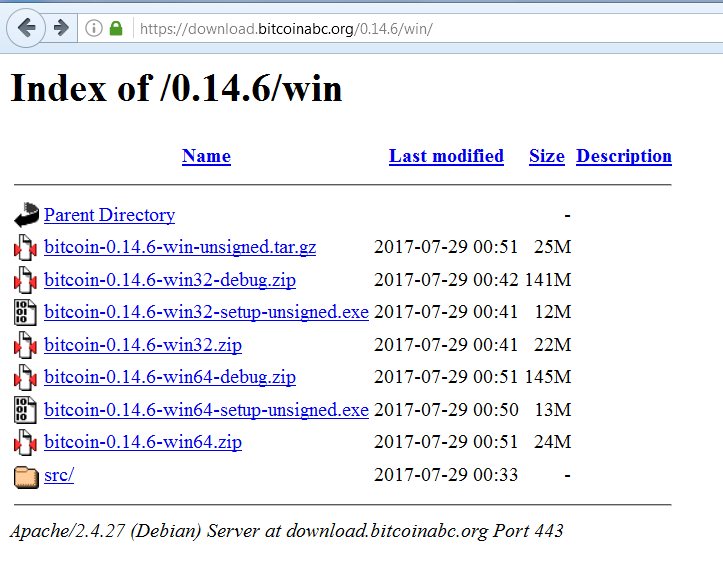Click the archive icon beside win-unsigned.tar.gz
723x588 pixels.
pyautogui.click(x=25, y=247)
